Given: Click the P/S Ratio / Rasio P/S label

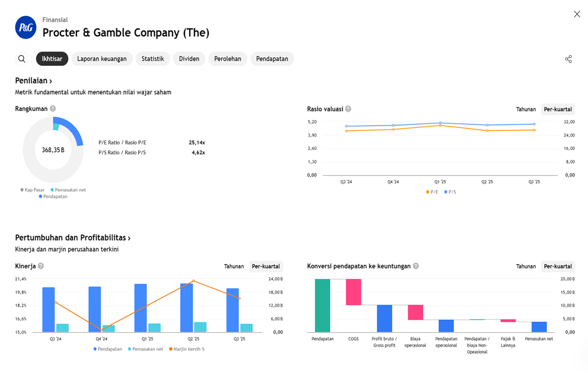Looking at the screenshot, I should pyautogui.click(x=122, y=153).
